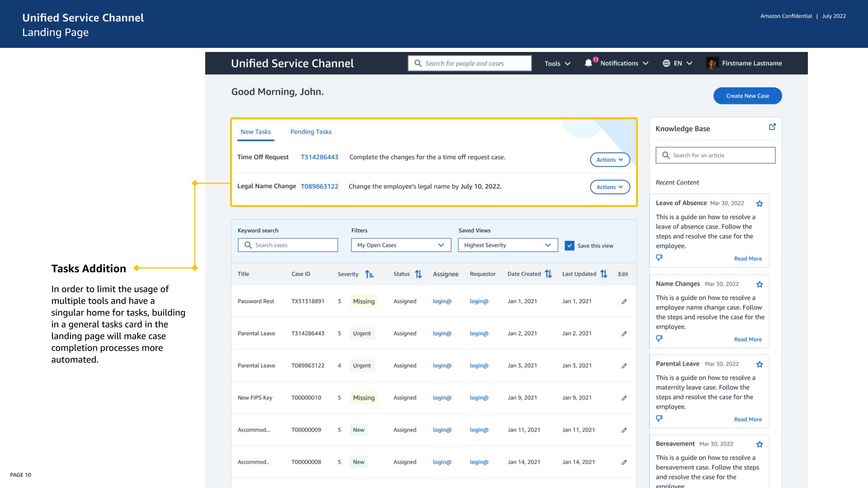Click thumbs-down icon on Name Changes article
The width and height of the screenshot is (868, 488).
coord(659,338)
